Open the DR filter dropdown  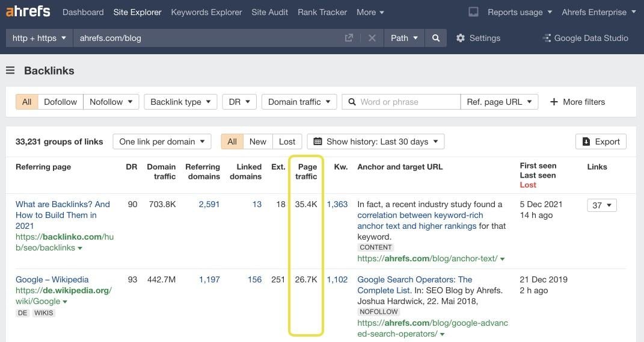(239, 102)
